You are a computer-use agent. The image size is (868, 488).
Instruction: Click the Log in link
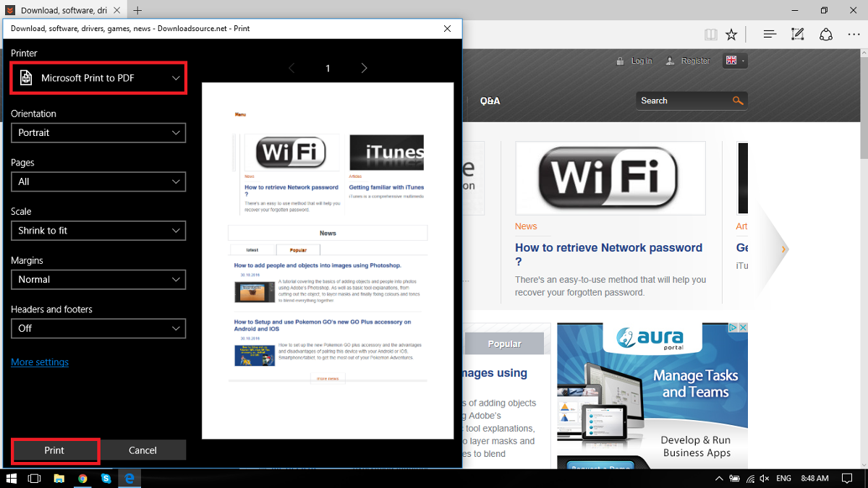(x=641, y=61)
